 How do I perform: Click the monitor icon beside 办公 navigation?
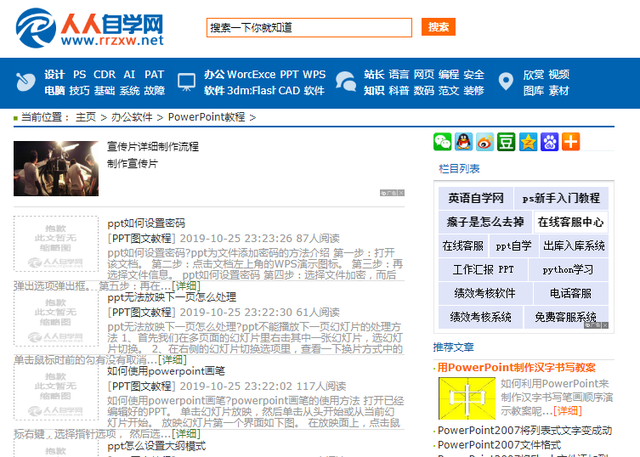point(187,82)
